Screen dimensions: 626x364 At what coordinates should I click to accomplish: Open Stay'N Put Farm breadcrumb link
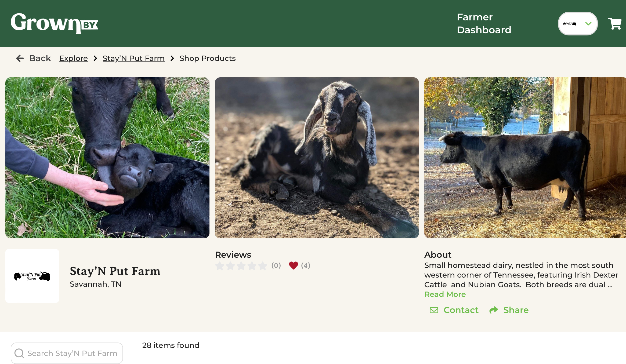[133, 58]
